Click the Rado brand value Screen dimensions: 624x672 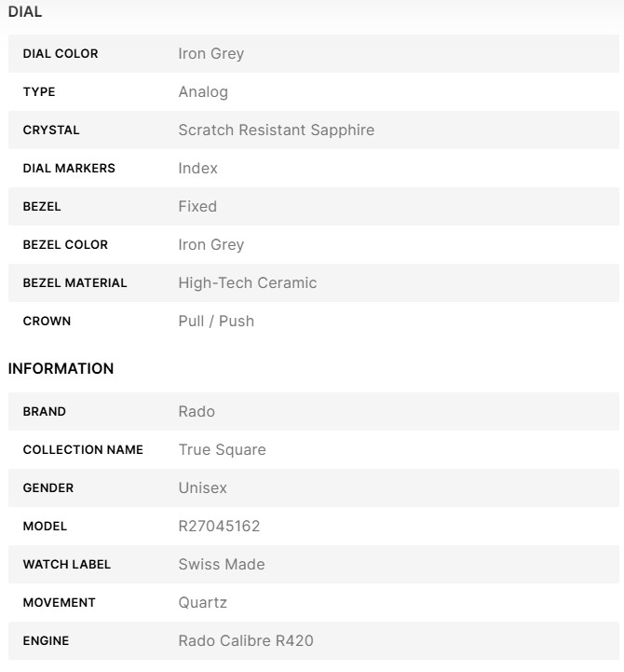pos(197,411)
